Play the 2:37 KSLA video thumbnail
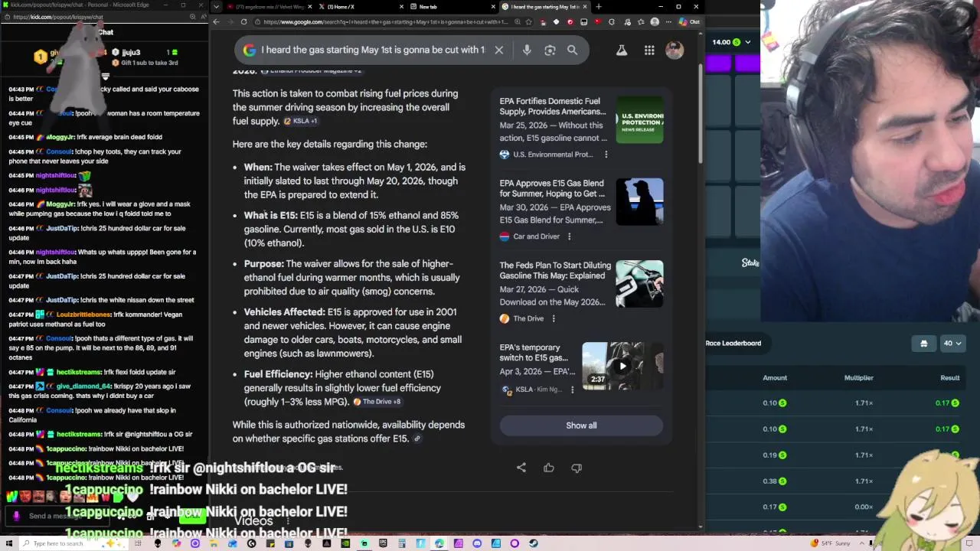This screenshot has height=551, width=980. tap(622, 366)
